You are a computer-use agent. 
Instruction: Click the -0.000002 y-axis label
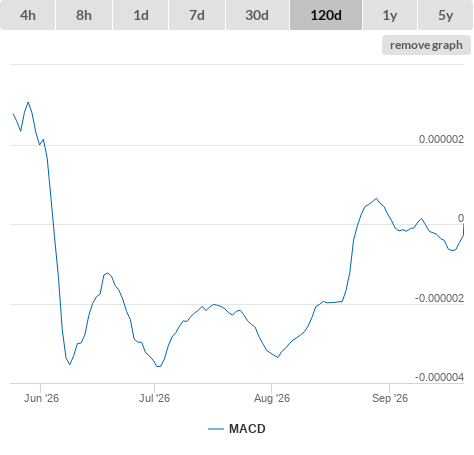click(439, 298)
